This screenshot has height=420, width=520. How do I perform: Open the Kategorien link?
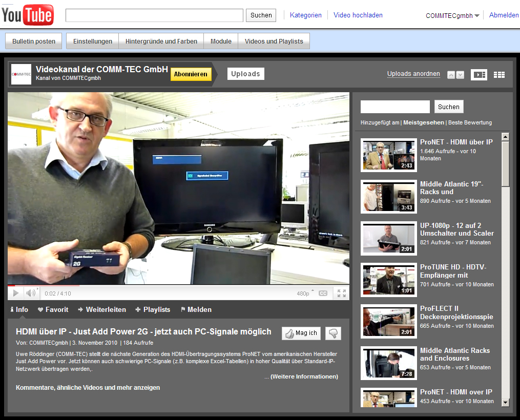click(305, 15)
